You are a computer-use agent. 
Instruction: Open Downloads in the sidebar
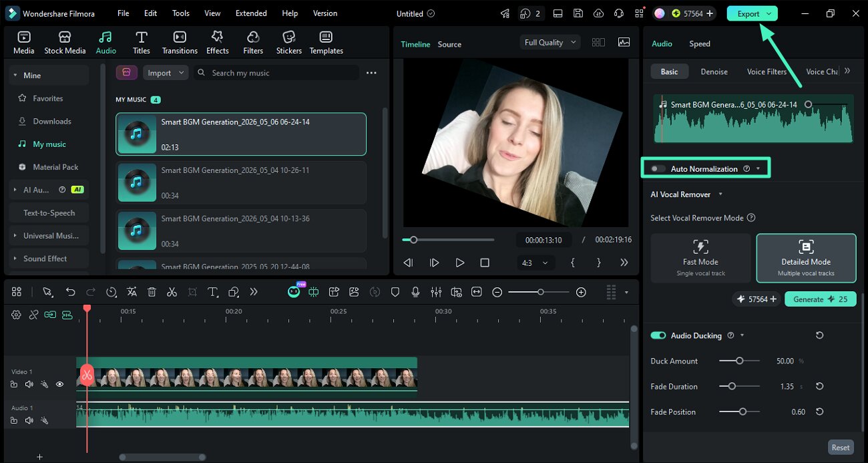51,122
